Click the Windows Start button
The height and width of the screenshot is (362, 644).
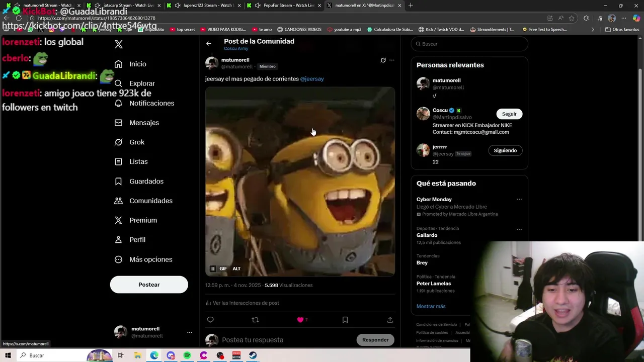point(8,355)
